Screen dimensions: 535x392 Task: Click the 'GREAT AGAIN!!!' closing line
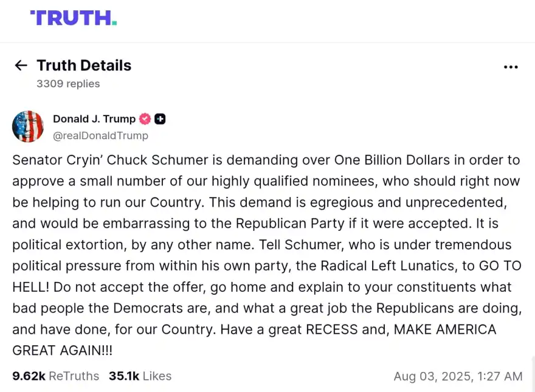point(62,351)
